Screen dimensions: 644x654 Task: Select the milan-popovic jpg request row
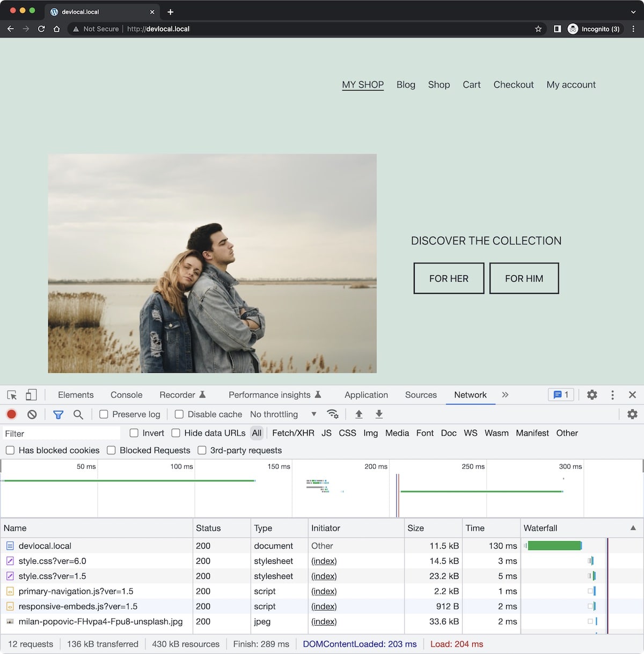[322, 621]
